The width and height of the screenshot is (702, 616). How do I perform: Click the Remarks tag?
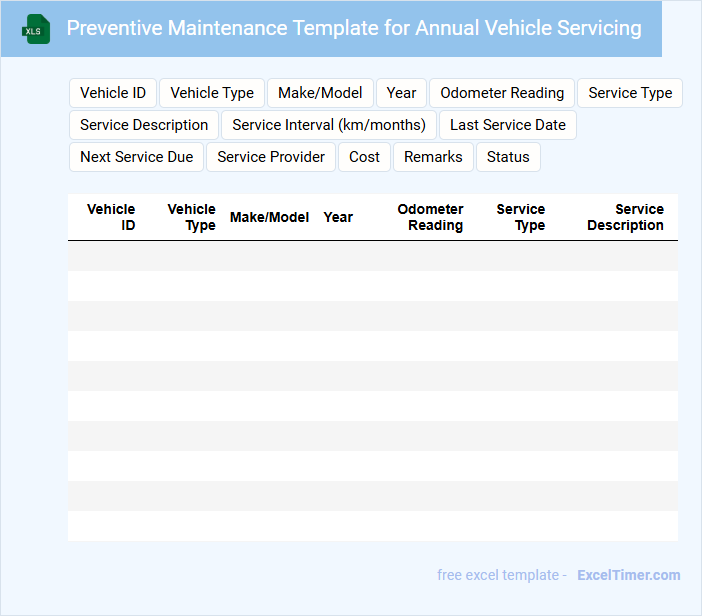point(434,157)
